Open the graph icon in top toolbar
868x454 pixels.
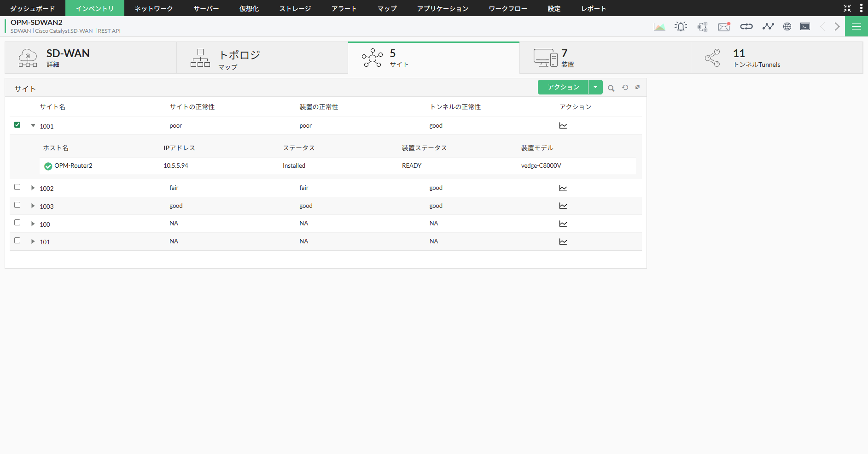click(659, 27)
